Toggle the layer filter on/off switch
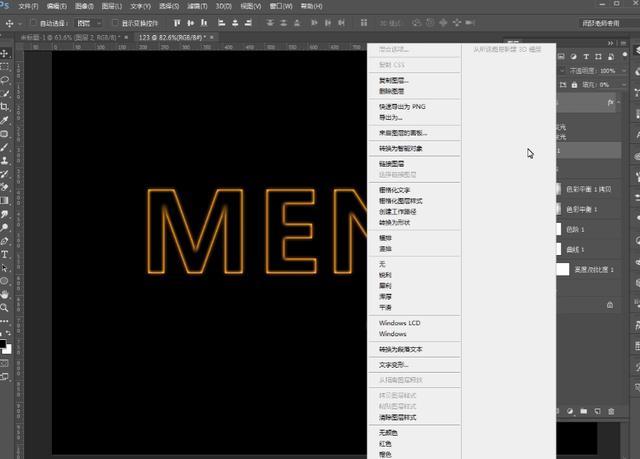The height and width of the screenshot is (459, 640). [624, 55]
